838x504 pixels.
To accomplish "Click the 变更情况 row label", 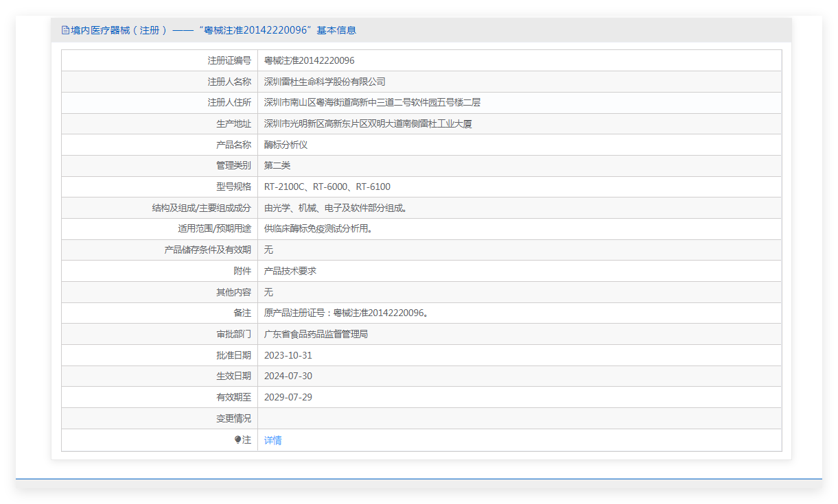I will [x=233, y=418].
